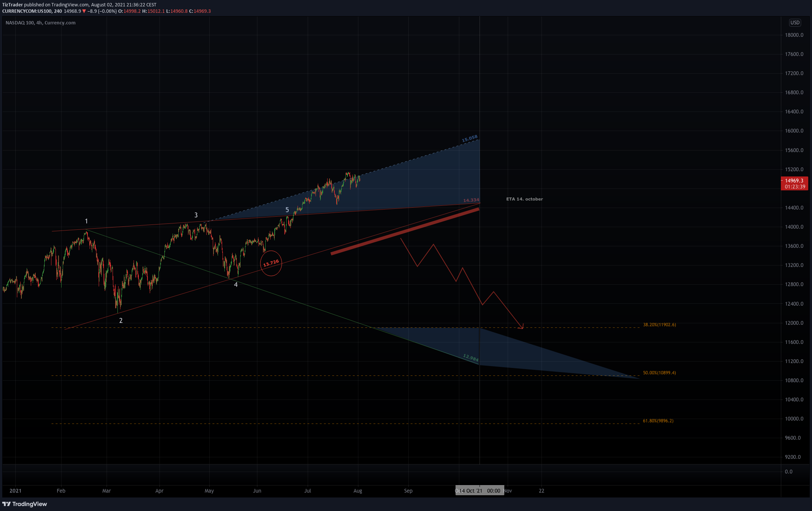Click the TizTrader author name
Screen dimensions: 812x511
click(x=12, y=5)
